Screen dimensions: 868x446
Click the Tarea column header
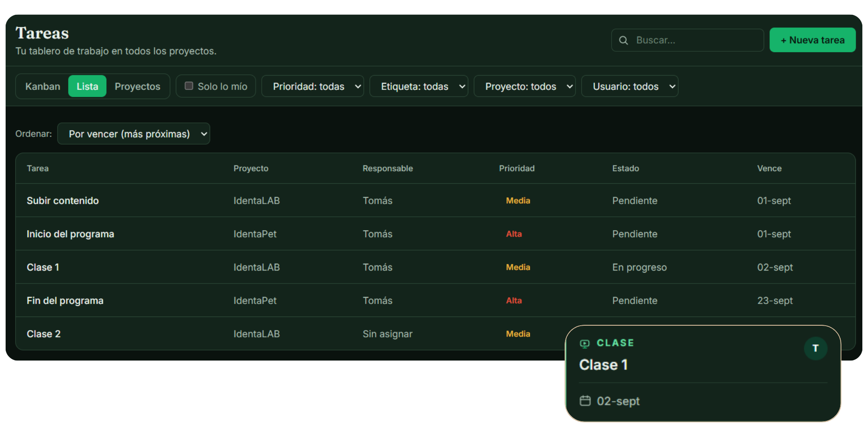point(38,168)
